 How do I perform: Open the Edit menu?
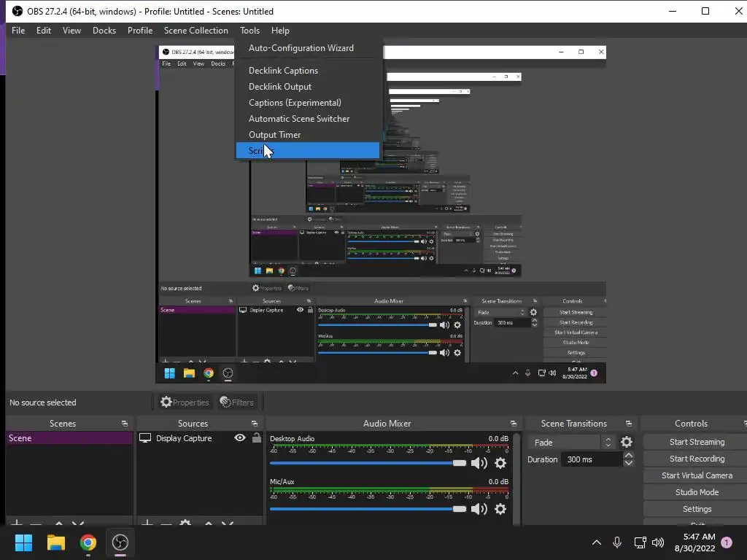pos(43,31)
